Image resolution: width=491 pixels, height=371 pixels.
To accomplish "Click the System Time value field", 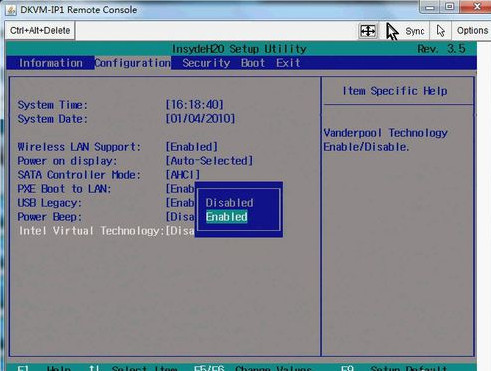I will pyautogui.click(x=194, y=105).
